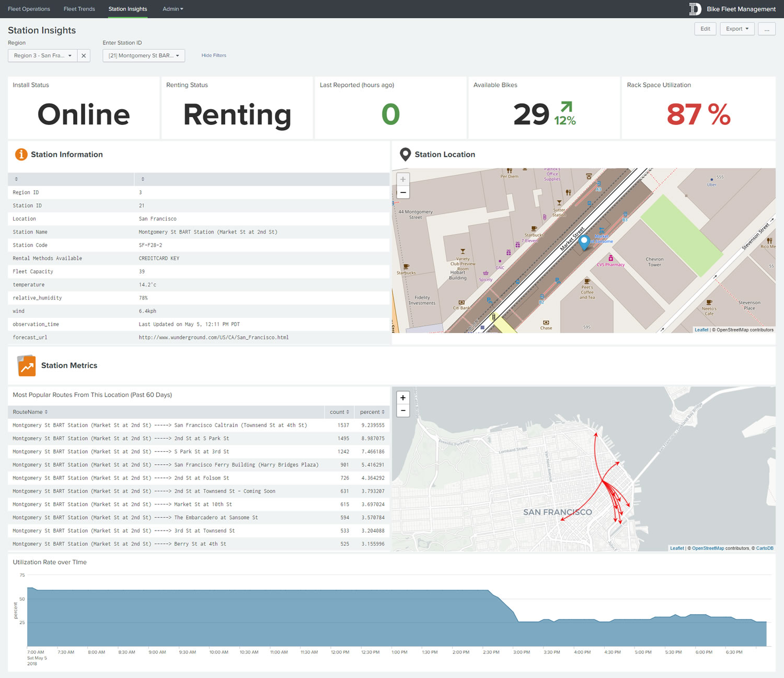Viewport: 784px width, 678px height.
Task: Expand the Export dropdown button
Action: (737, 29)
